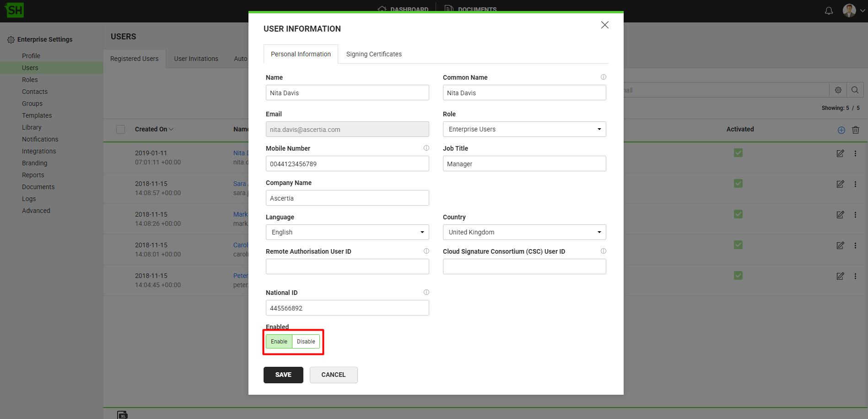Open the Country dropdown
Screen dimensions: 868x419
pyautogui.click(x=524, y=232)
